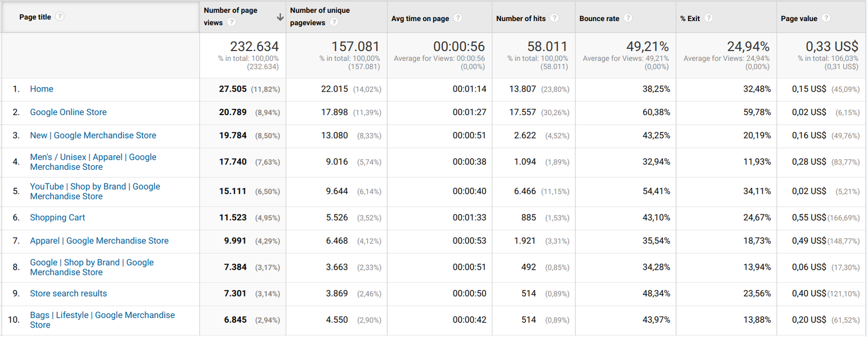
Task: Open the Bounce rate help tooltip icon
Action: click(628, 18)
